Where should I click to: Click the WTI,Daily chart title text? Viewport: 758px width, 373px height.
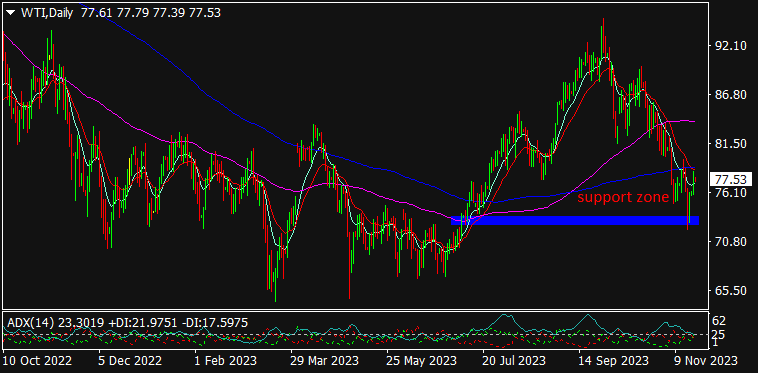[46, 13]
